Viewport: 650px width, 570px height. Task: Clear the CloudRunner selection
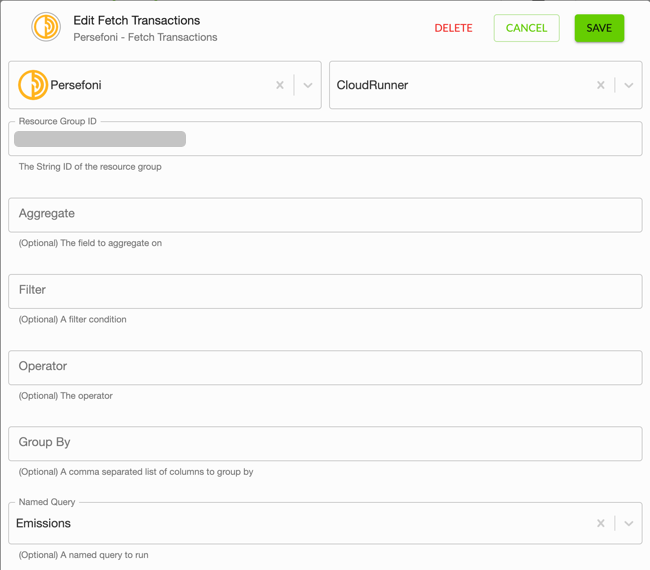click(601, 85)
